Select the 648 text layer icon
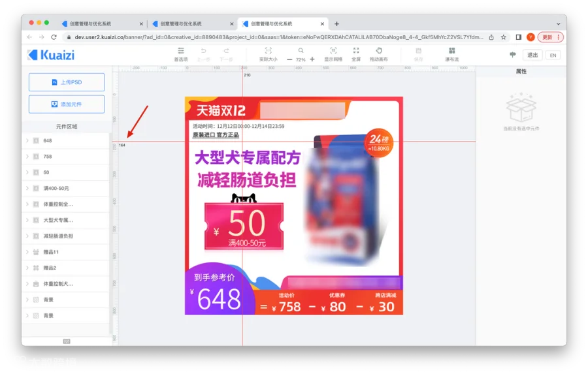Screen dimensions: 588x374 tap(36, 140)
